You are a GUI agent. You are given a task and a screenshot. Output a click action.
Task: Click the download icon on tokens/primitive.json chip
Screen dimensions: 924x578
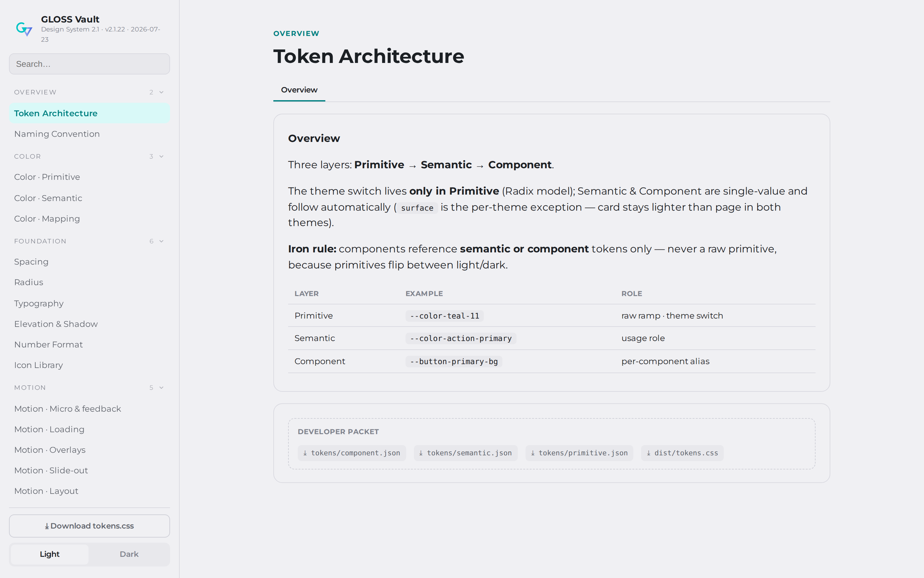pos(533,453)
